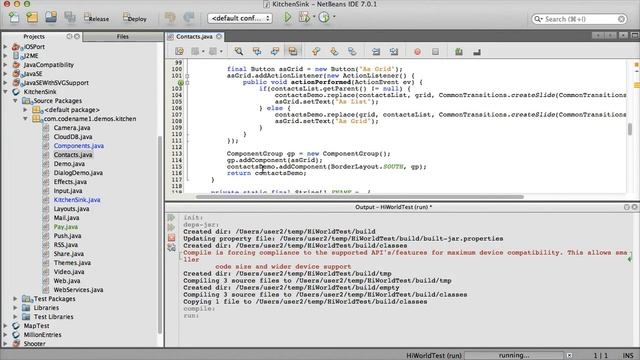Click the editor vertical scrollbar

point(630,129)
